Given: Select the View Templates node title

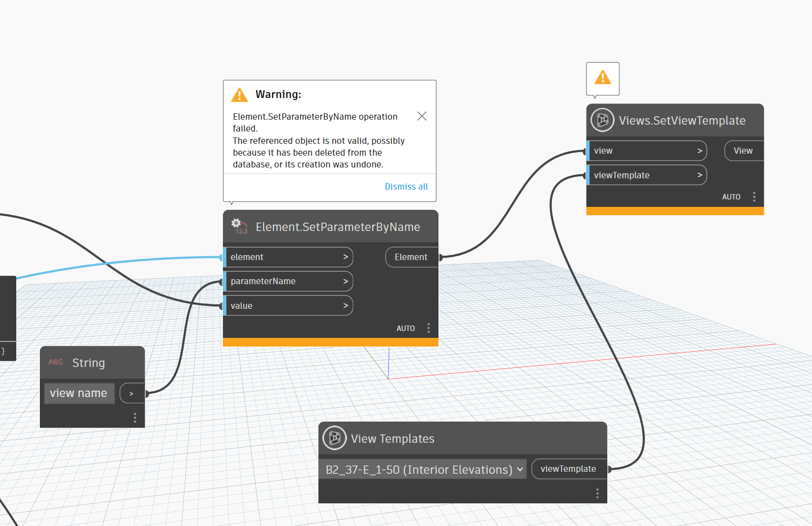Looking at the screenshot, I should click(393, 439).
